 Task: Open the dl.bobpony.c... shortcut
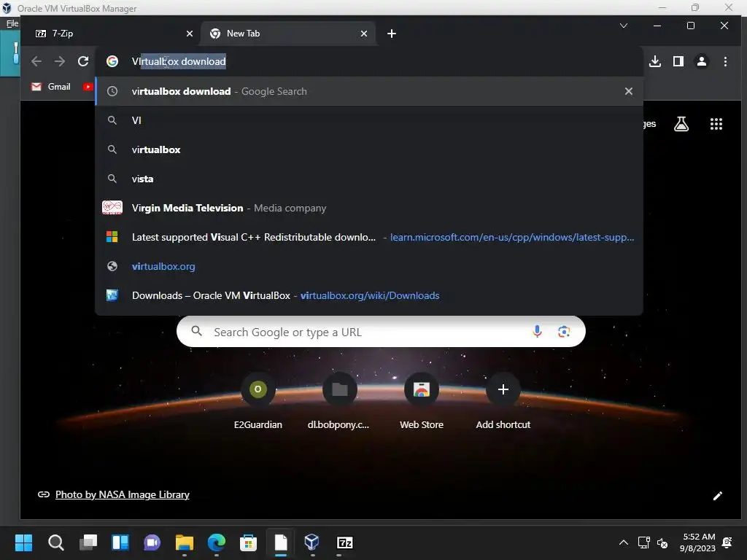[338, 402]
